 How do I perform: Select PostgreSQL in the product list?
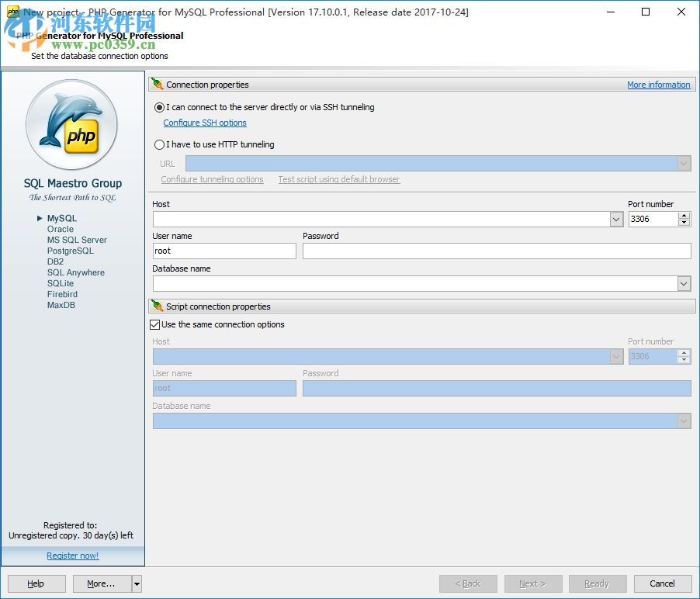(x=70, y=251)
